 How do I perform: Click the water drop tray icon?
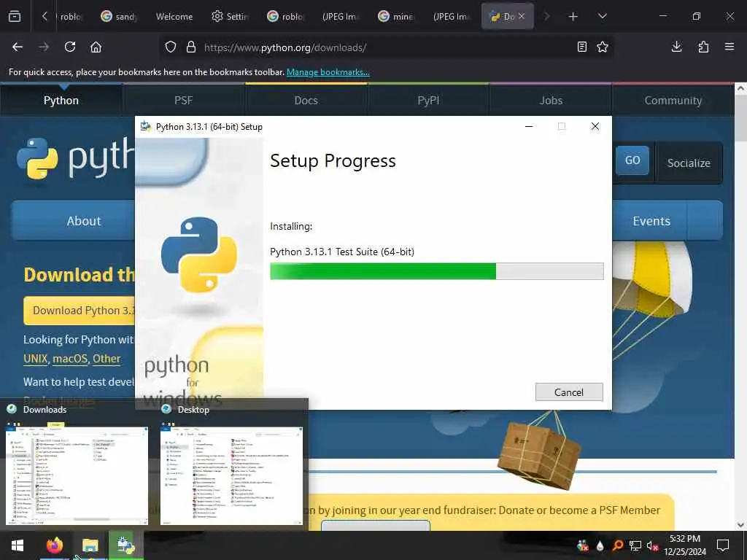click(600, 545)
